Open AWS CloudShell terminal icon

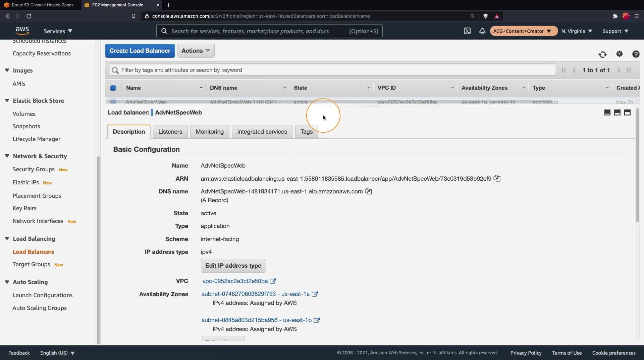click(467, 31)
